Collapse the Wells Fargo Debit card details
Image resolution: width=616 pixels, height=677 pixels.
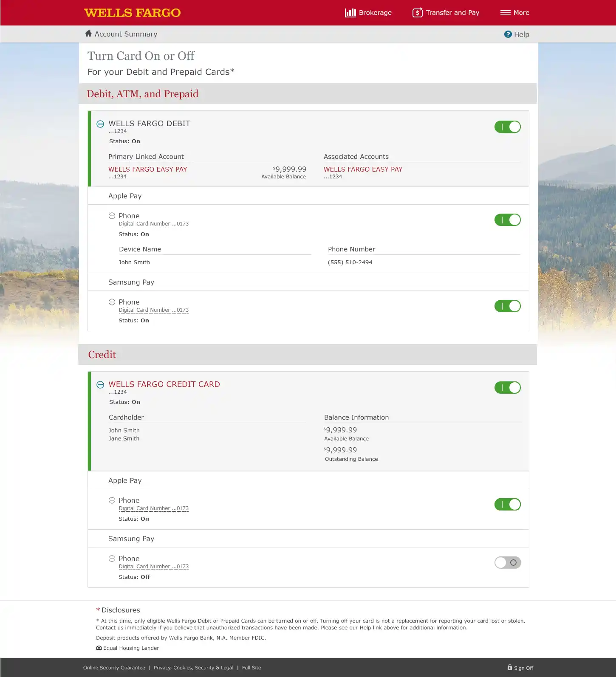(100, 124)
